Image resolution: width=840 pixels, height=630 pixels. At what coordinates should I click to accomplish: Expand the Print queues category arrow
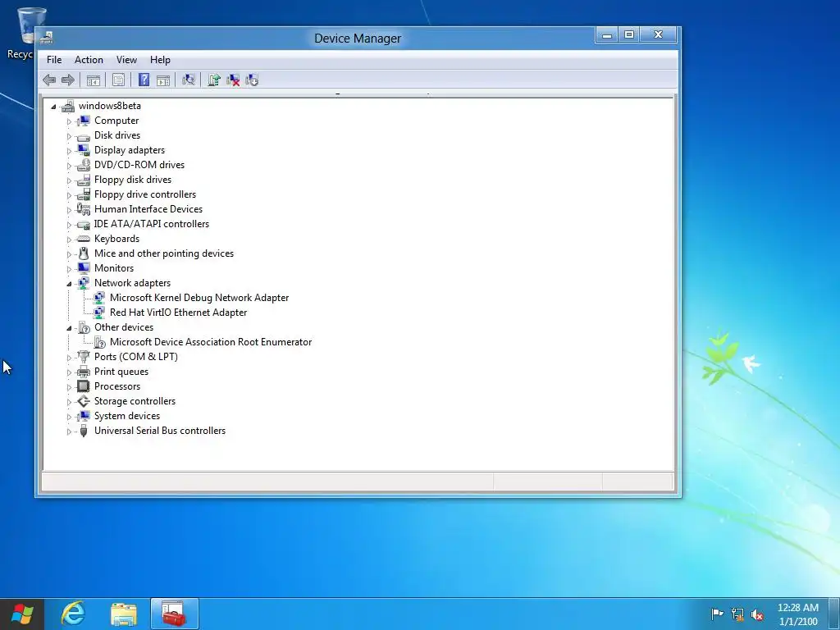[69, 372]
